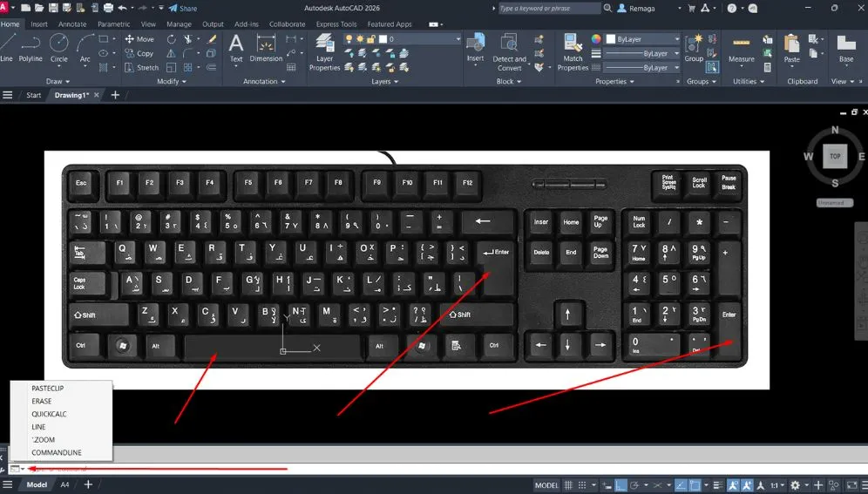Image resolution: width=868 pixels, height=494 pixels.
Task: Select LINE from recent commands list
Action: pos(38,427)
